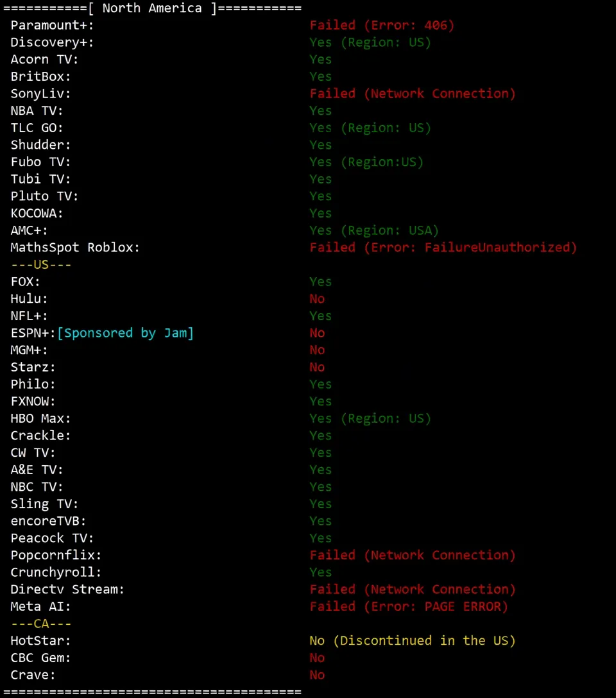
Task: Click the SonyLiv failed network connection text
Action: (x=412, y=94)
